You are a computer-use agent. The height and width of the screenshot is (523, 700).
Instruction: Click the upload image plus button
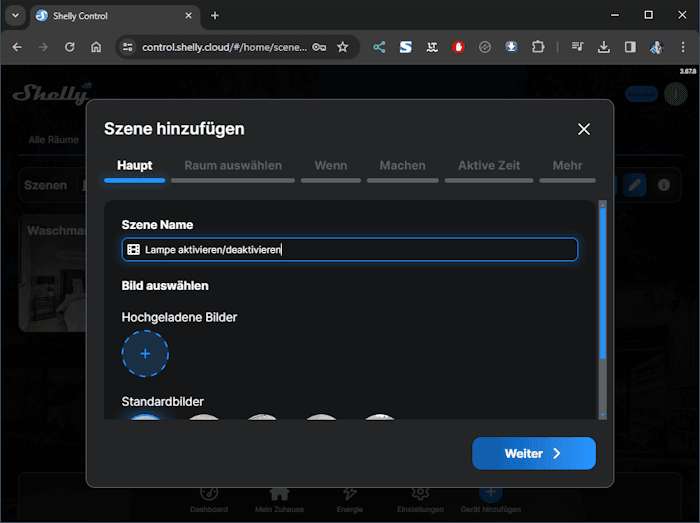click(x=145, y=353)
